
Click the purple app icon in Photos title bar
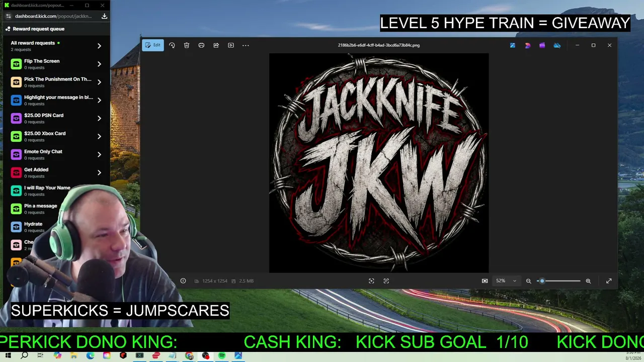542,45
